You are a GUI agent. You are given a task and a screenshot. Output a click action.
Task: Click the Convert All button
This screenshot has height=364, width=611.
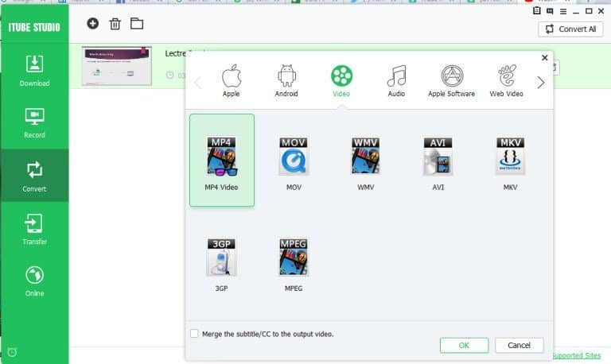[x=571, y=29]
